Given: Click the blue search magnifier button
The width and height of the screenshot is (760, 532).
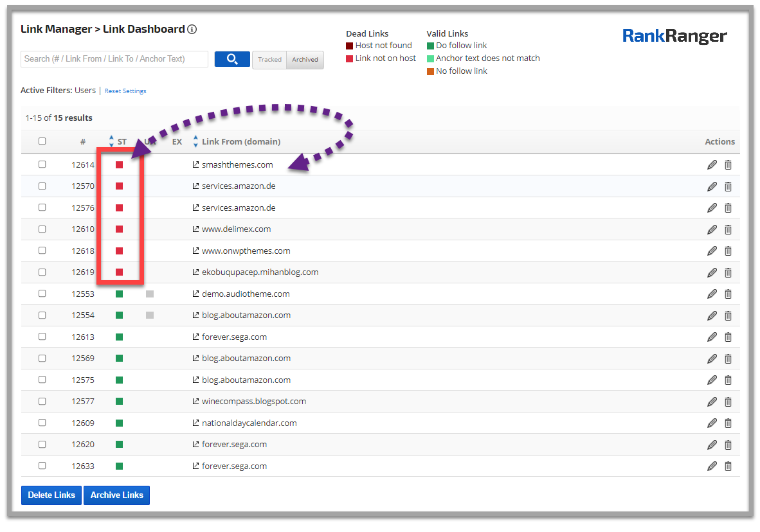Looking at the screenshot, I should (x=232, y=59).
